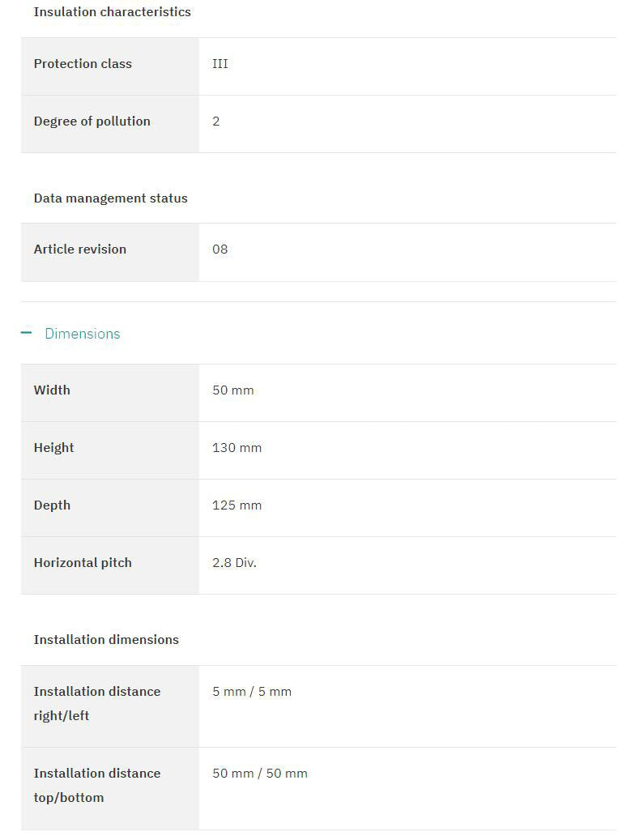Collapse the Dimensions section heading
The image size is (618, 840).
[82, 334]
